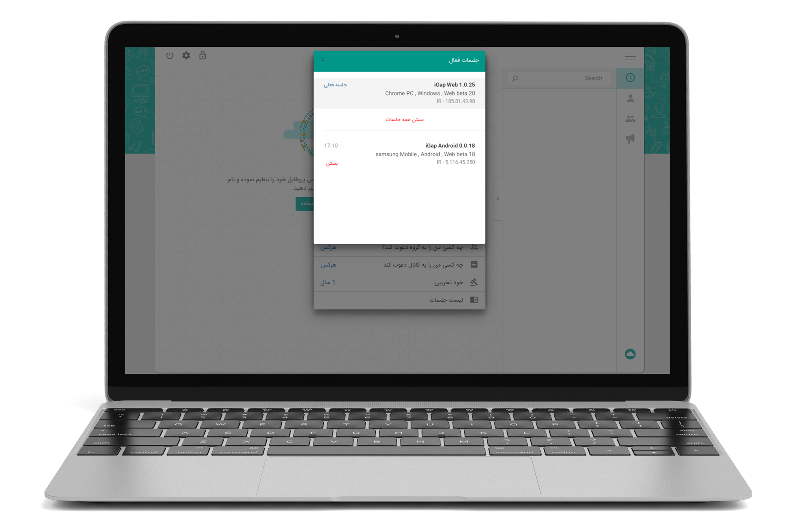799x532 pixels.
Task: Click the close X button on dialog
Action: [323, 59]
